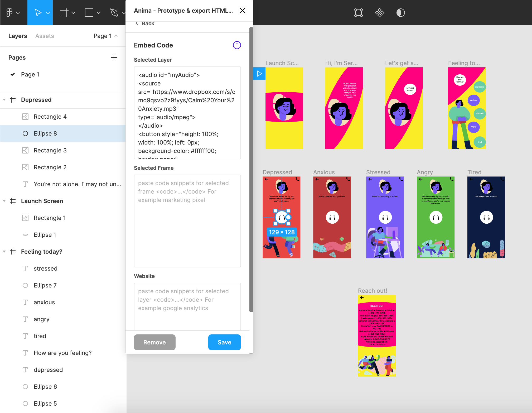Open the Page 1 dropdown in Layers panel
Image resolution: width=532 pixels, height=413 pixels.
105,36
